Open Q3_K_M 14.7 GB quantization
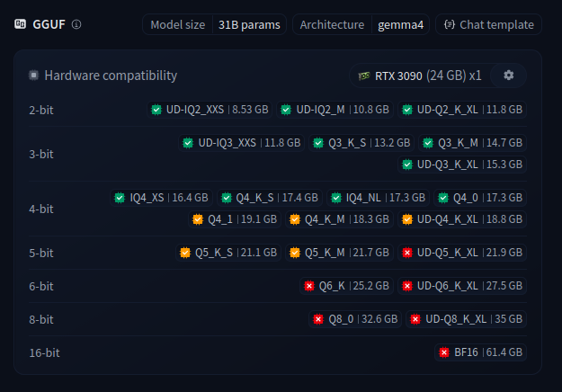Viewport: 562px width, 392px height. [x=472, y=143]
